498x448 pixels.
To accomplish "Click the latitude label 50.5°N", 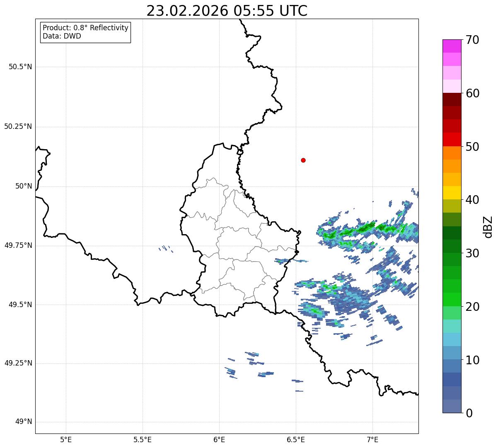I will coord(20,67).
